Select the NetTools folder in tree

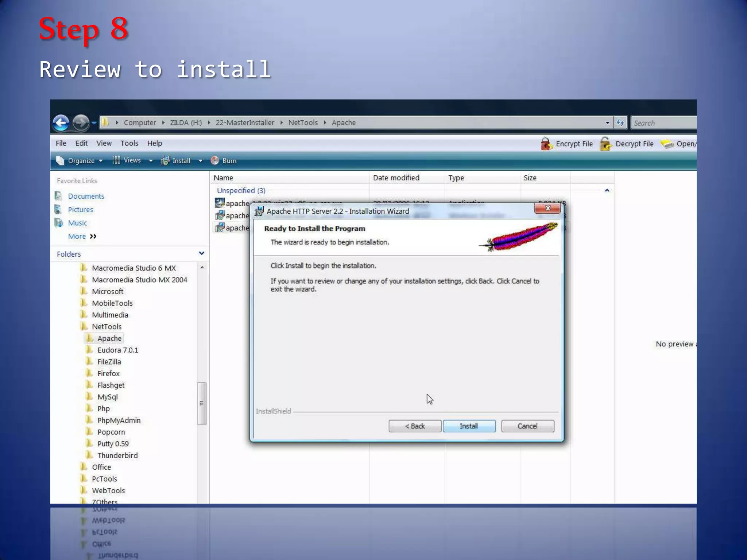click(107, 327)
